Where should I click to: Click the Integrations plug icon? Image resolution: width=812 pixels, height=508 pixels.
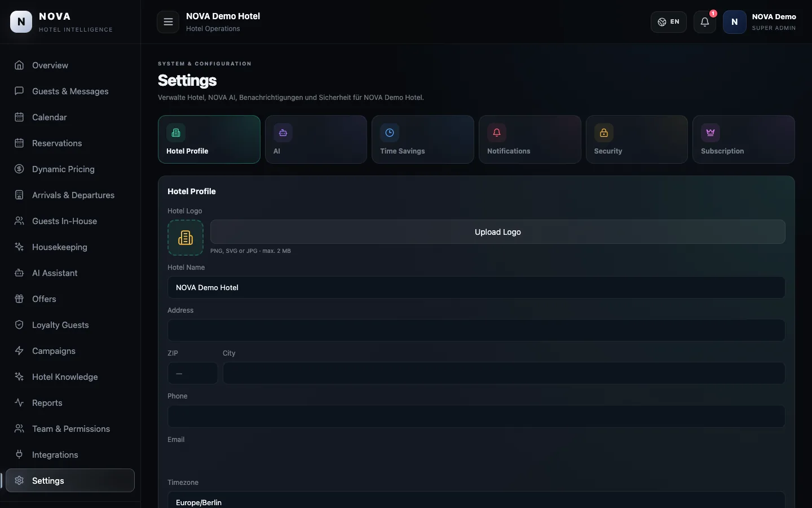[19, 454]
